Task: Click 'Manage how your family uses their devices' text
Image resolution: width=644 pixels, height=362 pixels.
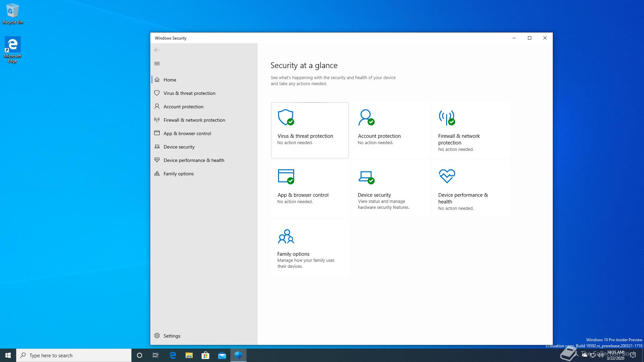Action: pos(306,263)
